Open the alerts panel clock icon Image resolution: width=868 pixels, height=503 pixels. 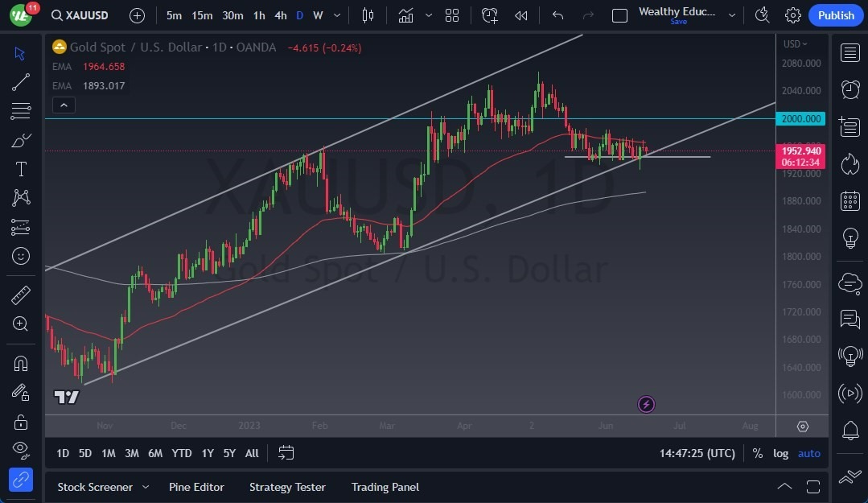tap(849, 90)
